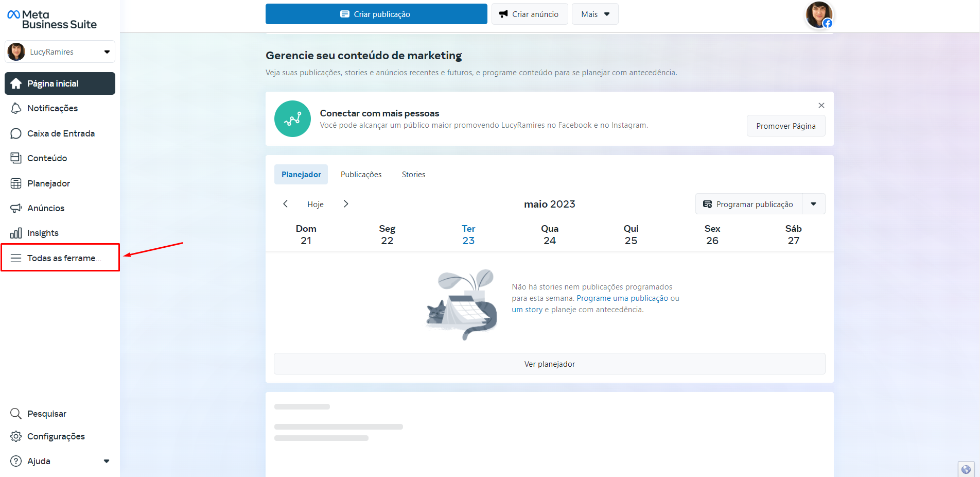The width and height of the screenshot is (980, 477).
Task: Open Configurações
Action: (x=60, y=436)
